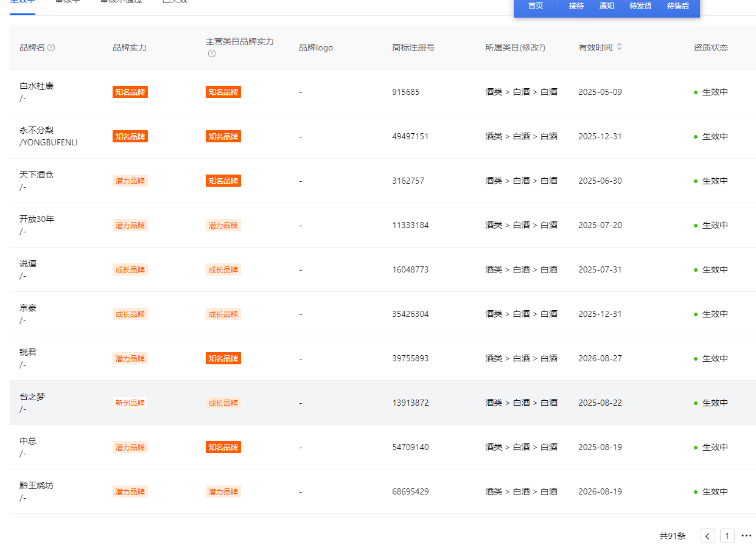756x548 pixels.
Task: Open 接待 in the blue floating bar
Action: (576, 6)
